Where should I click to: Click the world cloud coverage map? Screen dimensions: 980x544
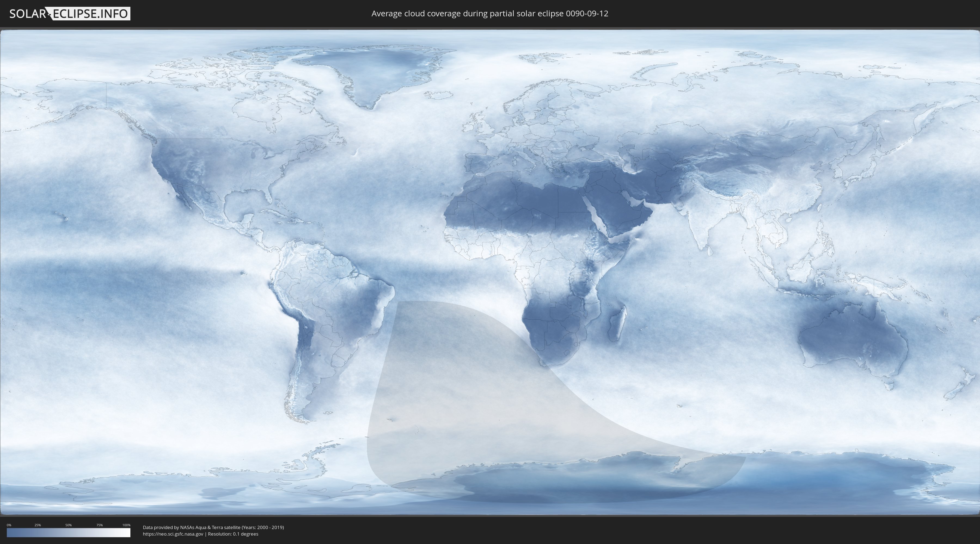click(x=490, y=272)
